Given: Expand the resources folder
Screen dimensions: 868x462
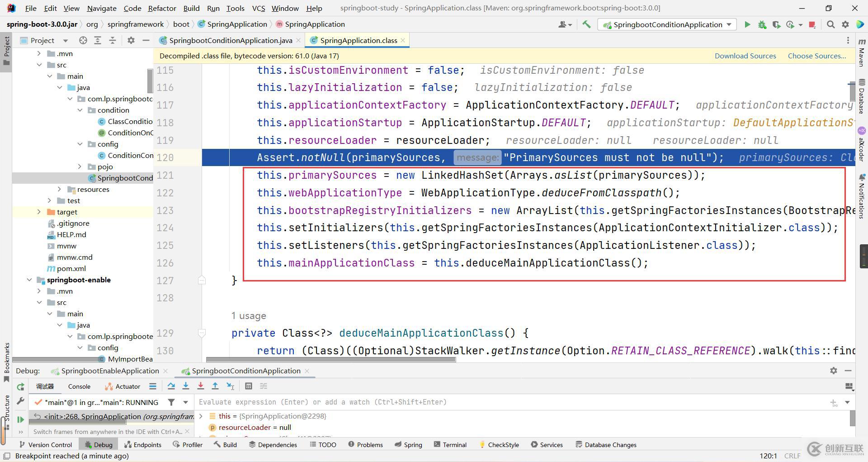Looking at the screenshot, I should coord(60,189).
